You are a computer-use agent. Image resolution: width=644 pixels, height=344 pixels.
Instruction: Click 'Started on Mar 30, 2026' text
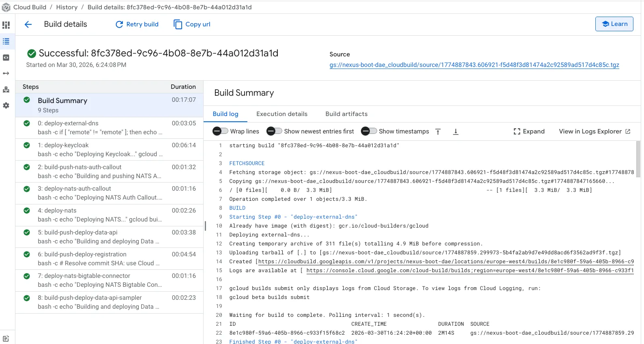(x=76, y=65)
